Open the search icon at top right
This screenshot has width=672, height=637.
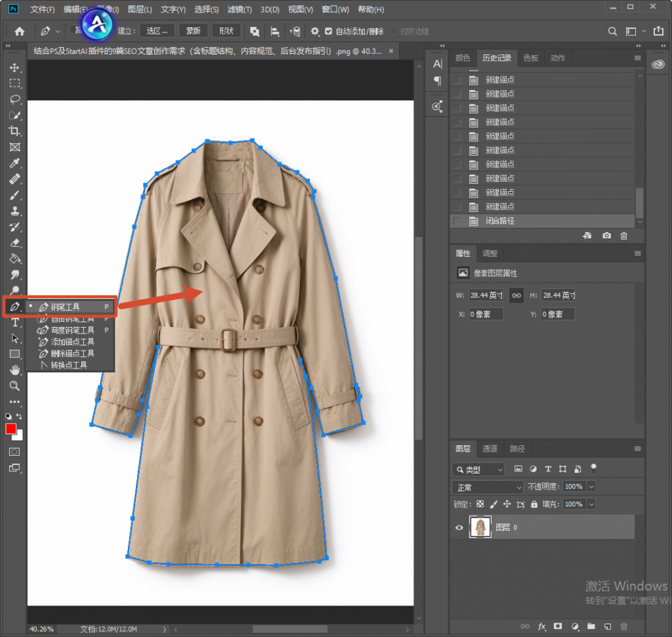click(612, 32)
